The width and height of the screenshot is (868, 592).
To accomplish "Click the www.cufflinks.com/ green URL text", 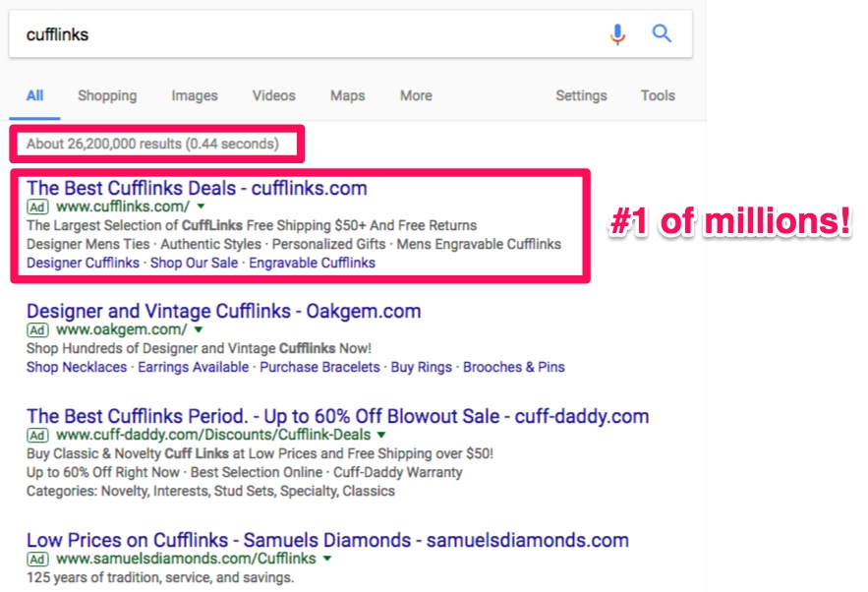I will [123, 207].
